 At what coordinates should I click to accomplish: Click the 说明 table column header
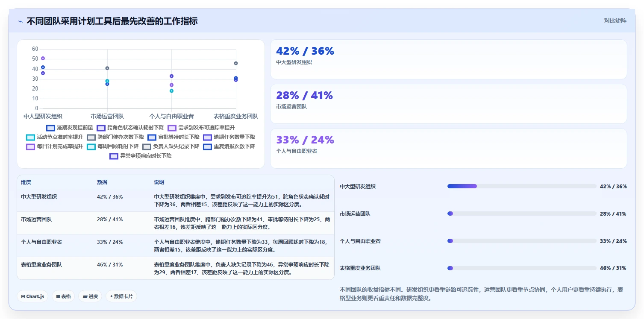(x=159, y=182)
